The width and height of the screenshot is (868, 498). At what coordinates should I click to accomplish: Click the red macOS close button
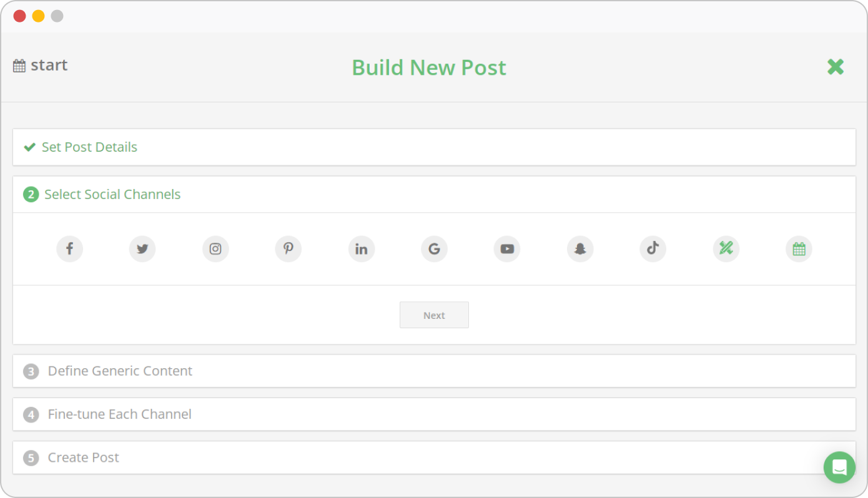point(20,16)
